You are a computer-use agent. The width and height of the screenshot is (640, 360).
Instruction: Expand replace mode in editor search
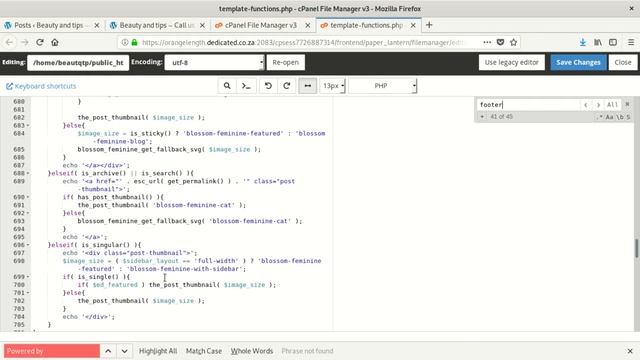tap(482, 117)
